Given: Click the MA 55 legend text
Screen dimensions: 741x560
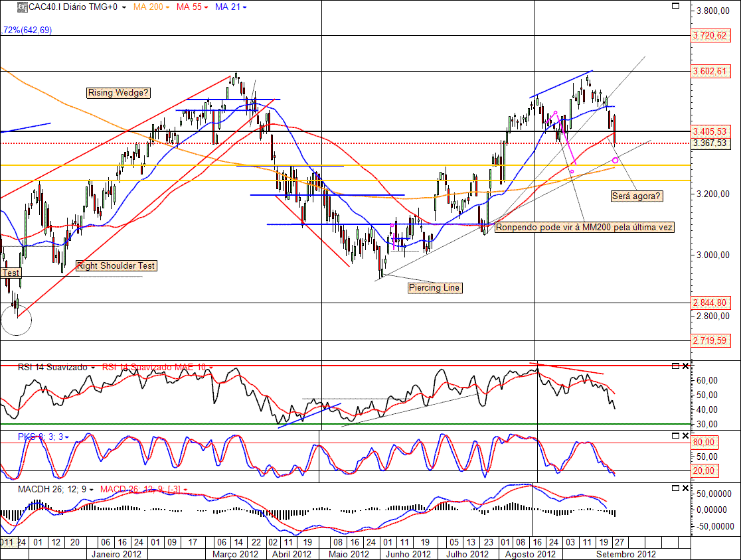Looking at the screenshot, I should (189, 7).
